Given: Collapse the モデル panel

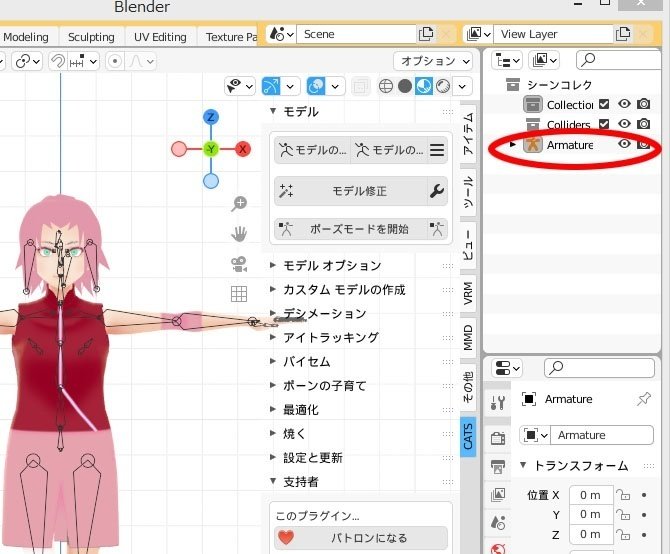Looking at the screenshot, I should tap(273, 111).
